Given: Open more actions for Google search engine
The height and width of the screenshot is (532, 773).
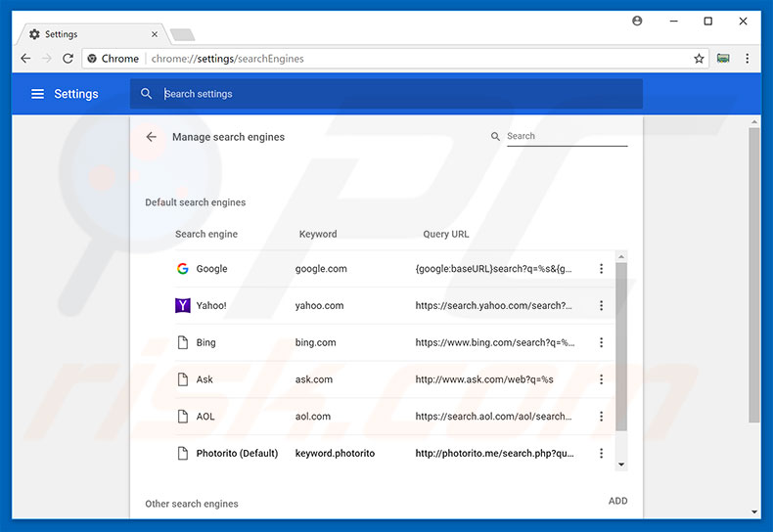Looking at the screenshot, I should [x=601, y=269].
